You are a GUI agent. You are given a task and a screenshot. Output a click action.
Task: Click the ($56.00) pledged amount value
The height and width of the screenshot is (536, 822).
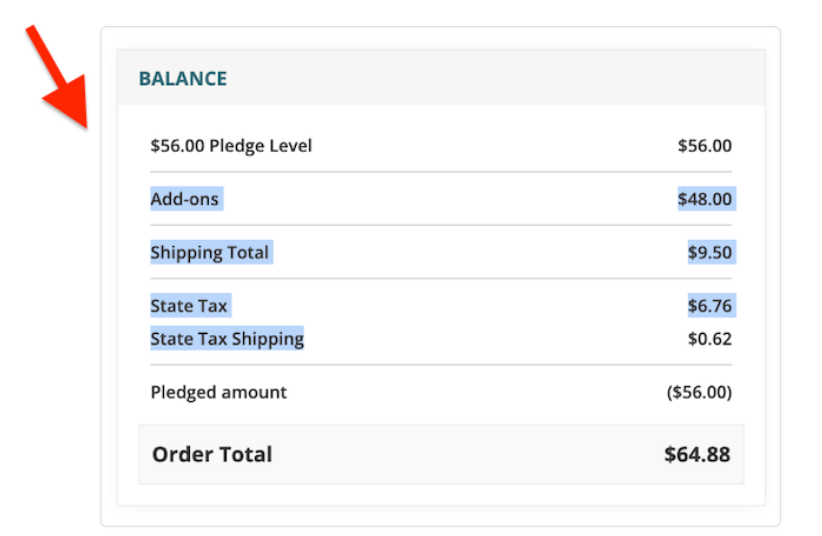coord(699,392)
